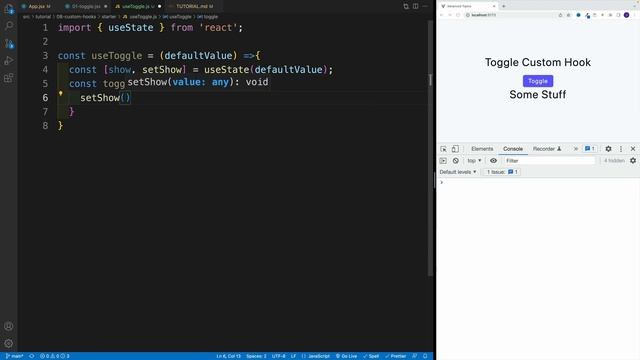Click the lightbulb code action on line 6
Viewport: 640px width, 360px height.
tap(60, 93)
